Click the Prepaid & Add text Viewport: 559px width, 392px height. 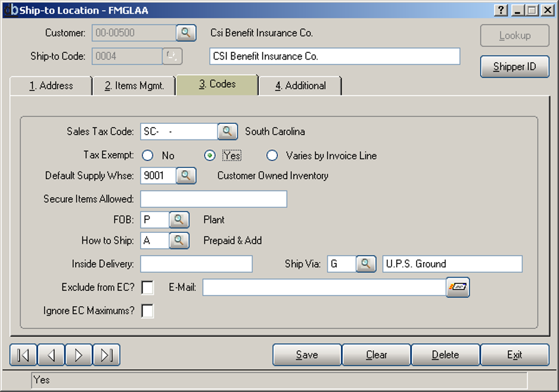232,241
